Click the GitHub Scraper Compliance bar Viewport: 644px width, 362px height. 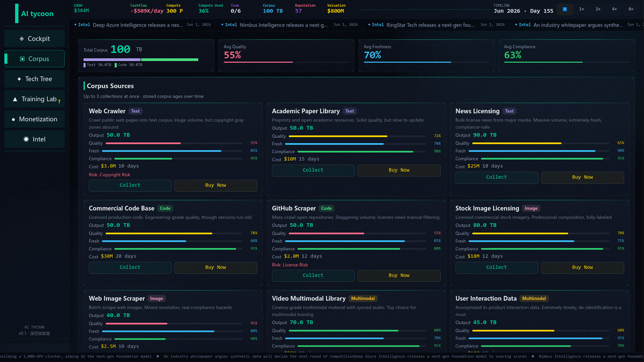[362, 249]
